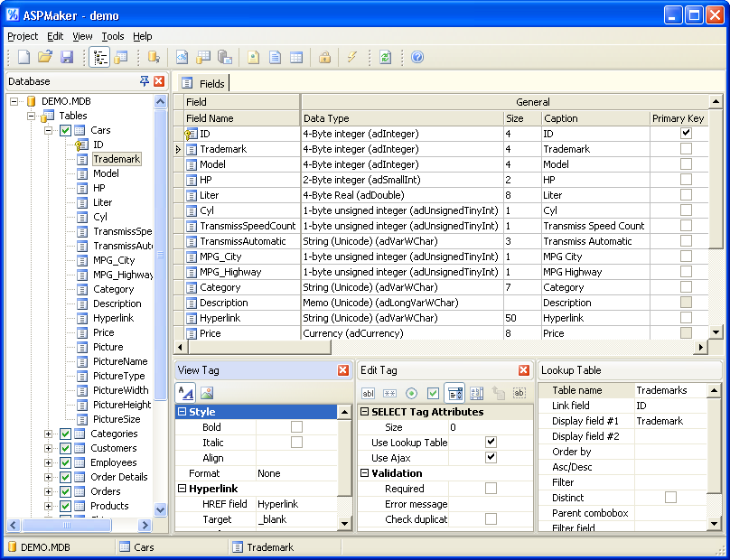The height and width of the screenshot is (560, 730).
Task: Select the PictureName field in the tree
Action: click(x=120, y=361)
